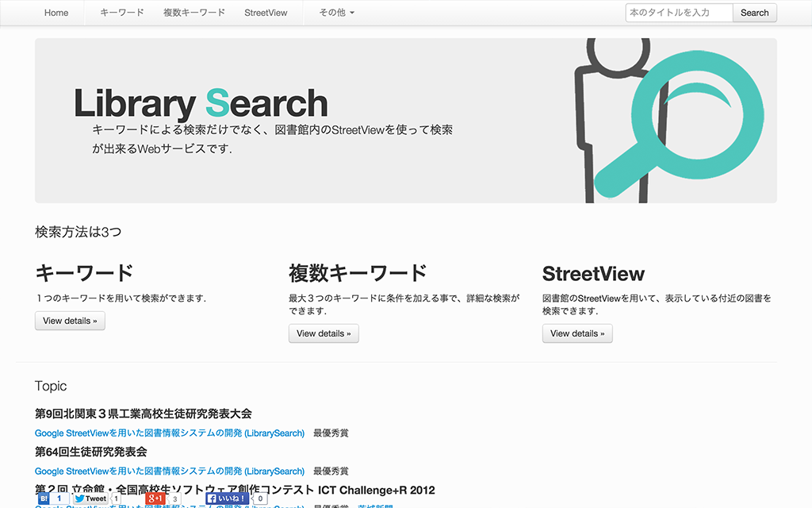Click the 第9回北関東３県工業高校生徒研究発表大会 heading
Viewport: 812px width, 508px height.
(144, 414)
